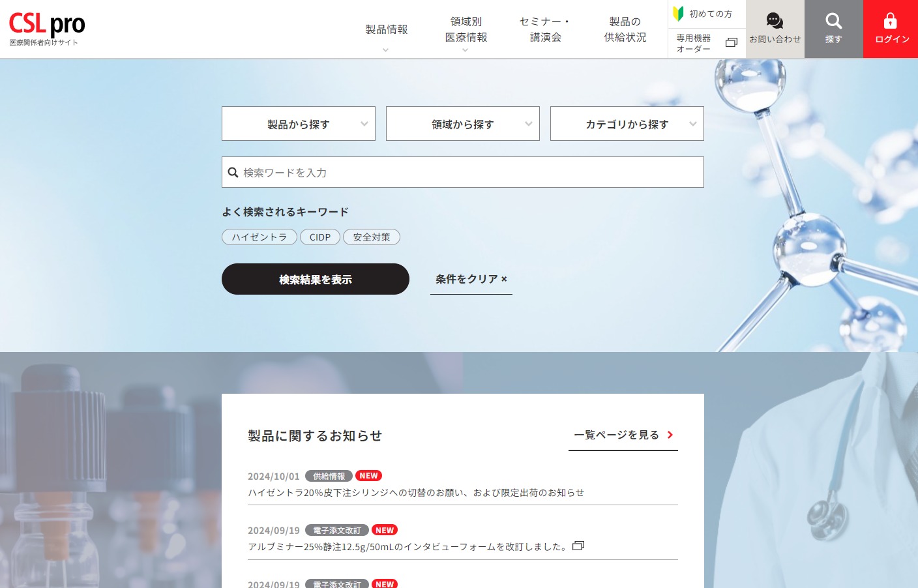Open the 専用機器オーダー external window icon
Viewport: 918px width, 588px height.
click(731, 43)
